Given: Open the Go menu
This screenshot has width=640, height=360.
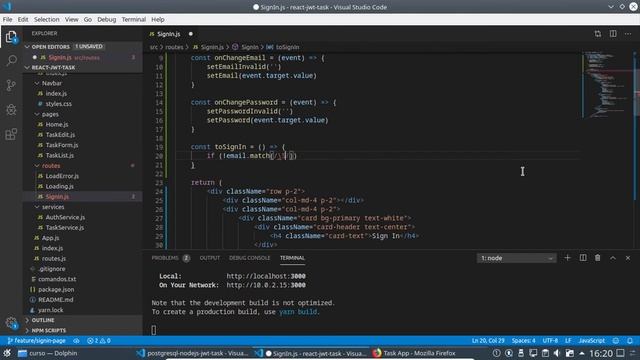Looking at the screenshot, I should (88, 19).
